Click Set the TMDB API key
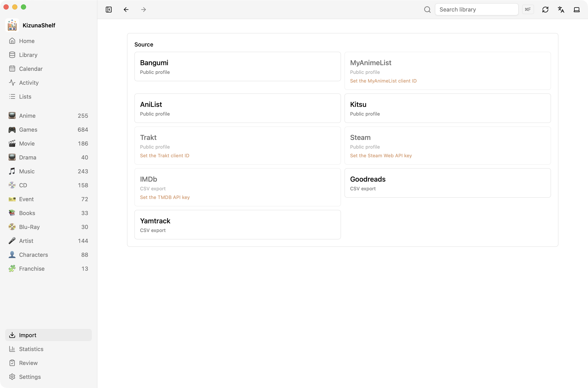Screen dimensions: 588x388 (165, 197)
